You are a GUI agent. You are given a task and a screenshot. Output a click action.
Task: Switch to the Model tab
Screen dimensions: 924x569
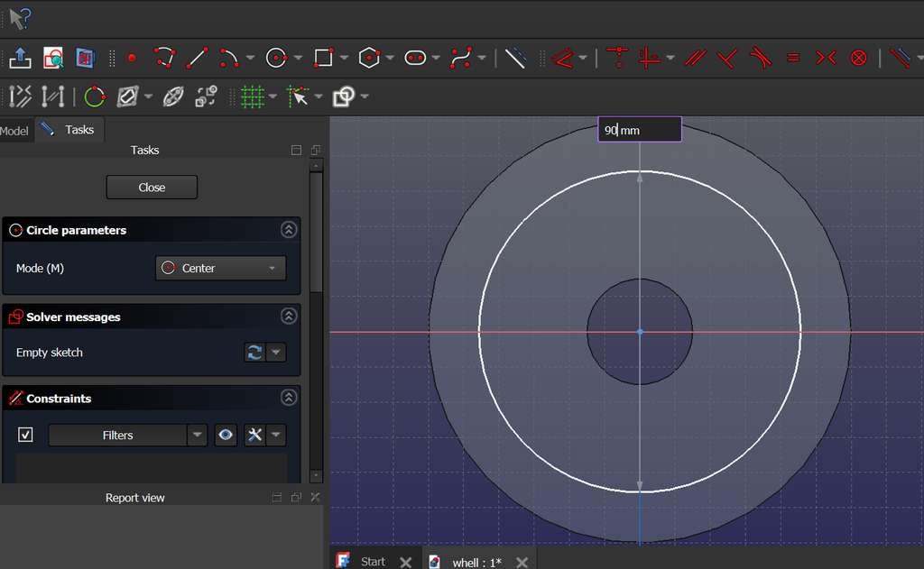[x=14, y=130]
